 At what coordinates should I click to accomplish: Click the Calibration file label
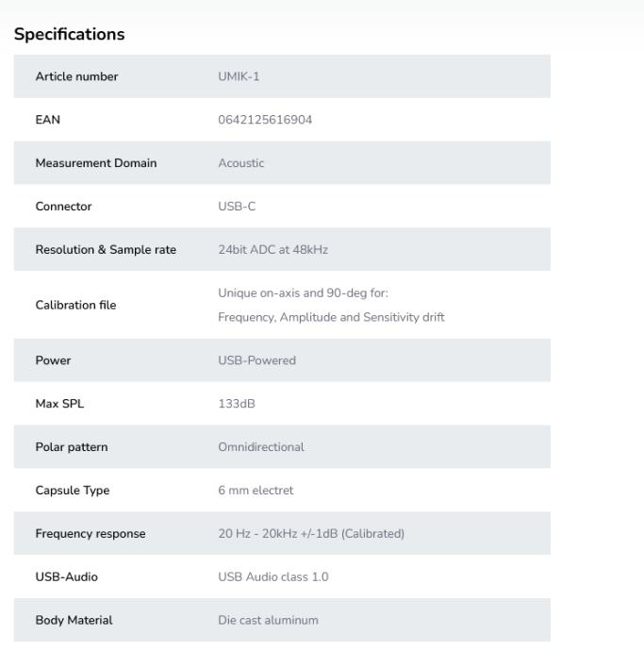[75, 305]
